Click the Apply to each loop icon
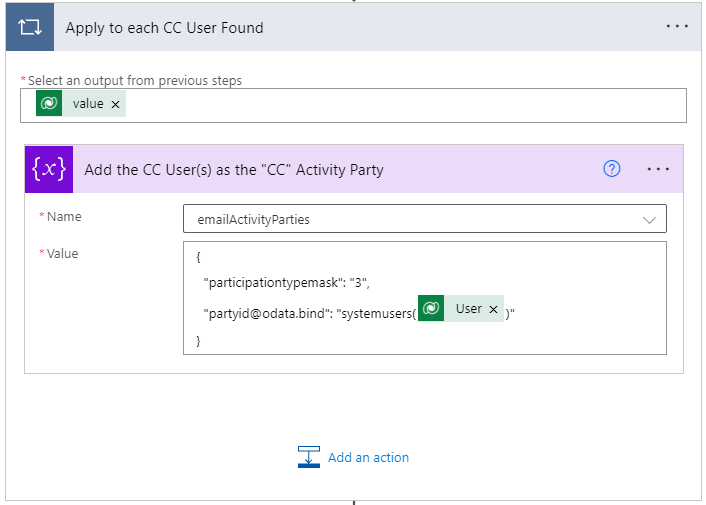The width and height of the screenshot is (706, 505). pos(29,27)
